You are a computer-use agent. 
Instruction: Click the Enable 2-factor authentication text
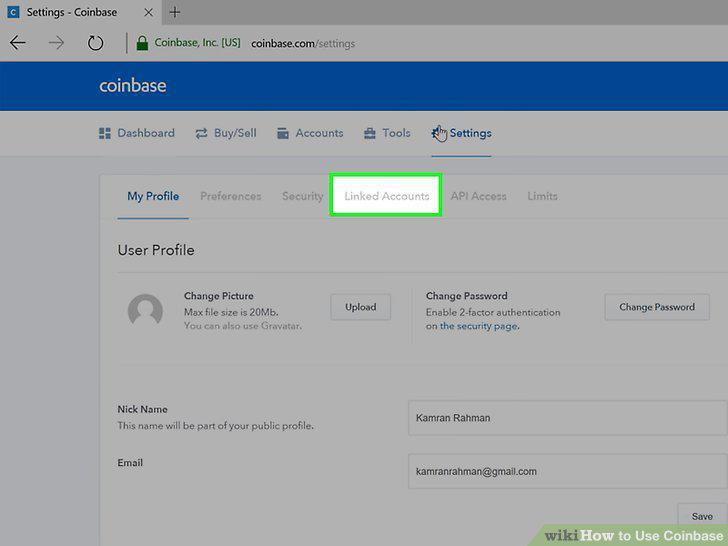coord(493,312)
